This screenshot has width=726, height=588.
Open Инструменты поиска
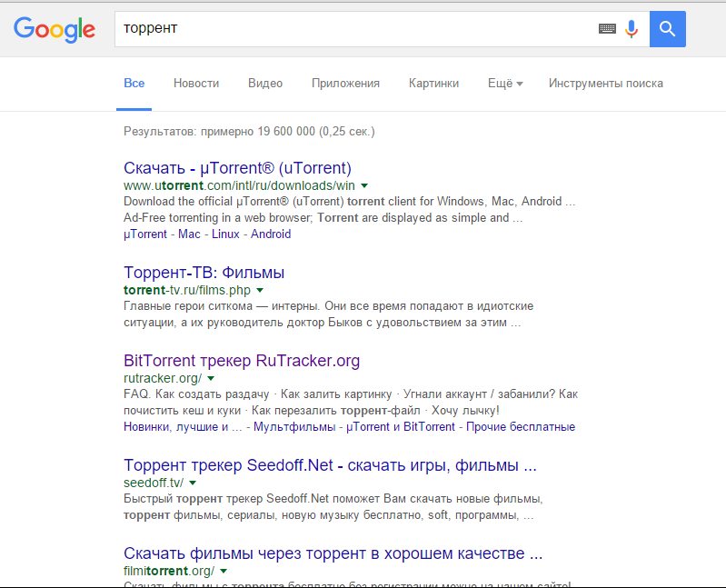pos(606,84)
